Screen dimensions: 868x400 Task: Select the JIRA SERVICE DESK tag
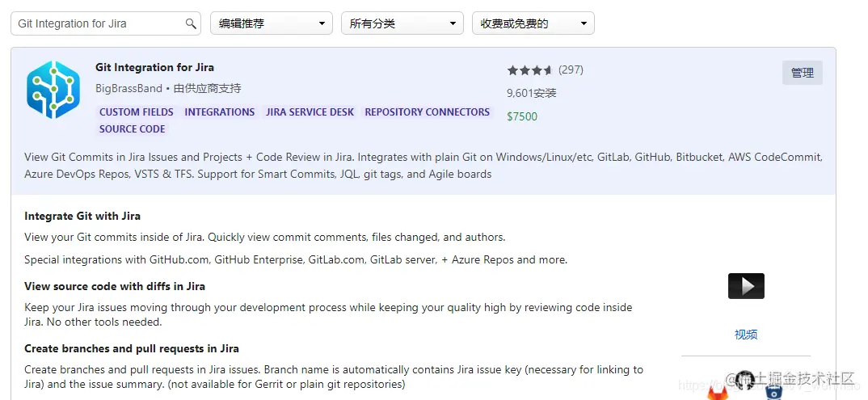tap(310, 112)
